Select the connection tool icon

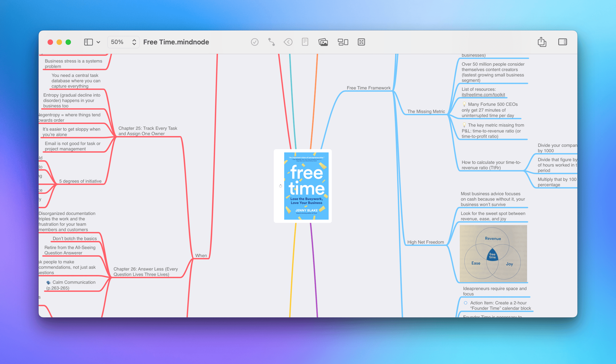tap(271, 42)
